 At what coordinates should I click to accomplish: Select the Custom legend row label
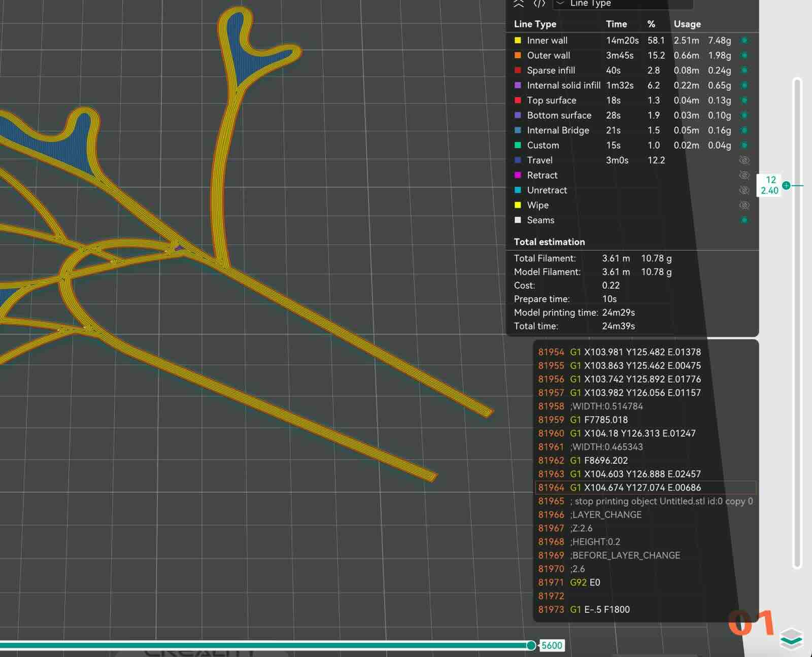[x=543, y=146]
